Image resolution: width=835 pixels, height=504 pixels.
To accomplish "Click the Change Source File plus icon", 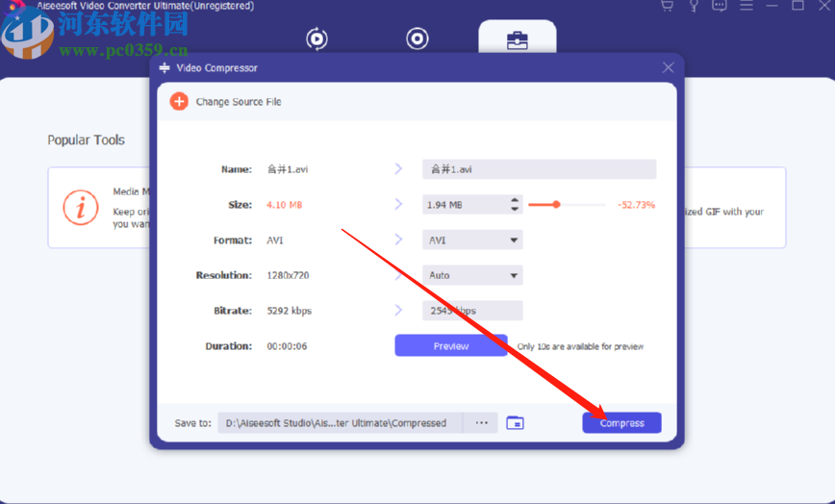I will (179, 101).
